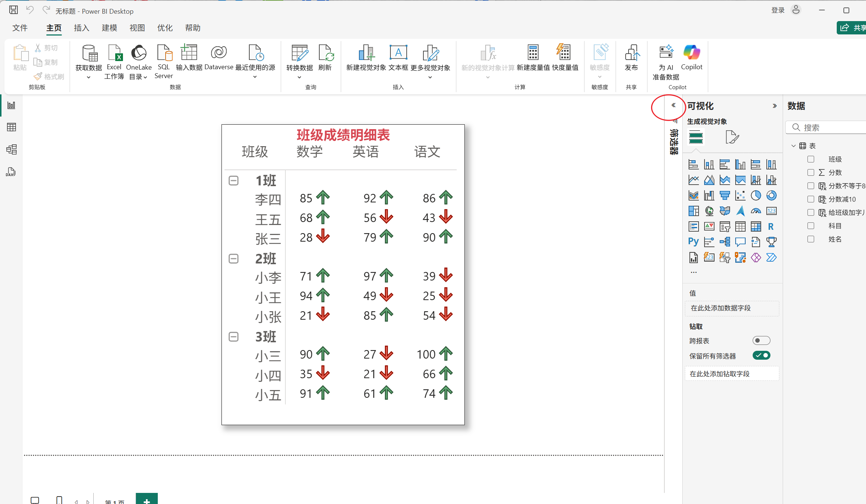Open the 建模 ribbon tab
Screen dimensions: 866x504
click(109, 28)
